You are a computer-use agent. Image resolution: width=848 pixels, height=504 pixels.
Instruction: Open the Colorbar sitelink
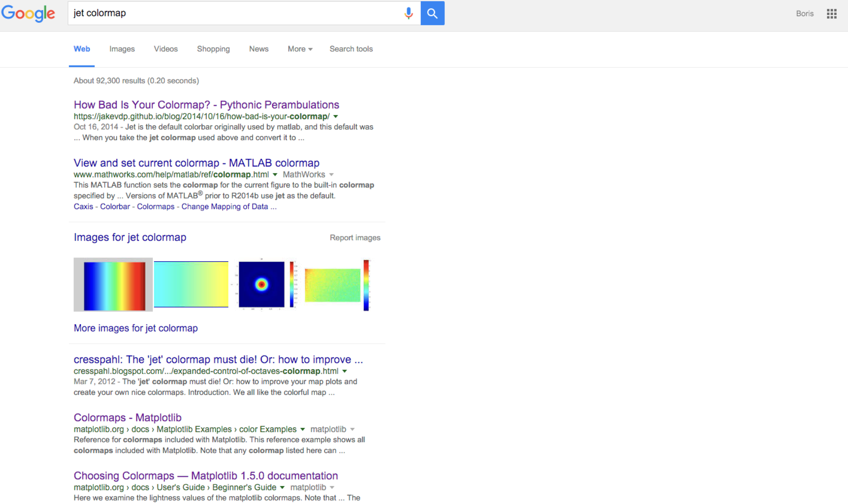coord(115,206)
